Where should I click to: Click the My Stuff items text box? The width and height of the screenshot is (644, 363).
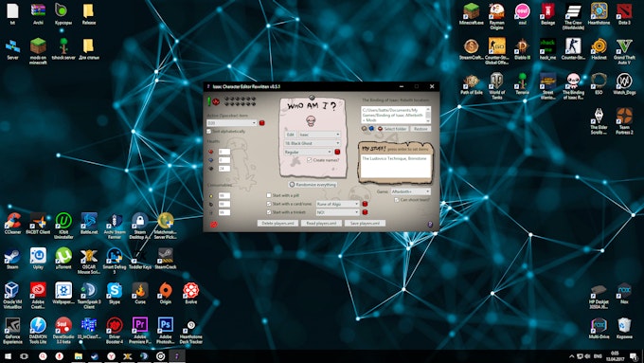click(x=396, y=166)
